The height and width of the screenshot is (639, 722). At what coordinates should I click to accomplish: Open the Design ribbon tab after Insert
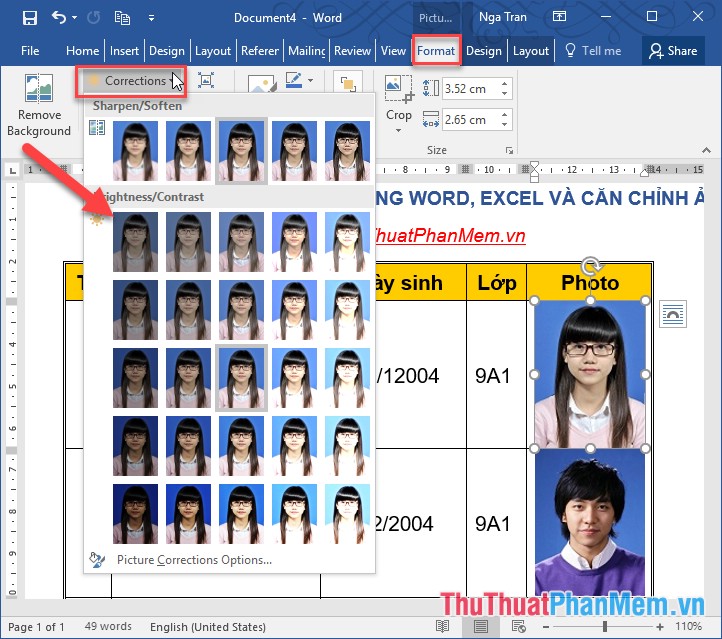pos(167,51)
